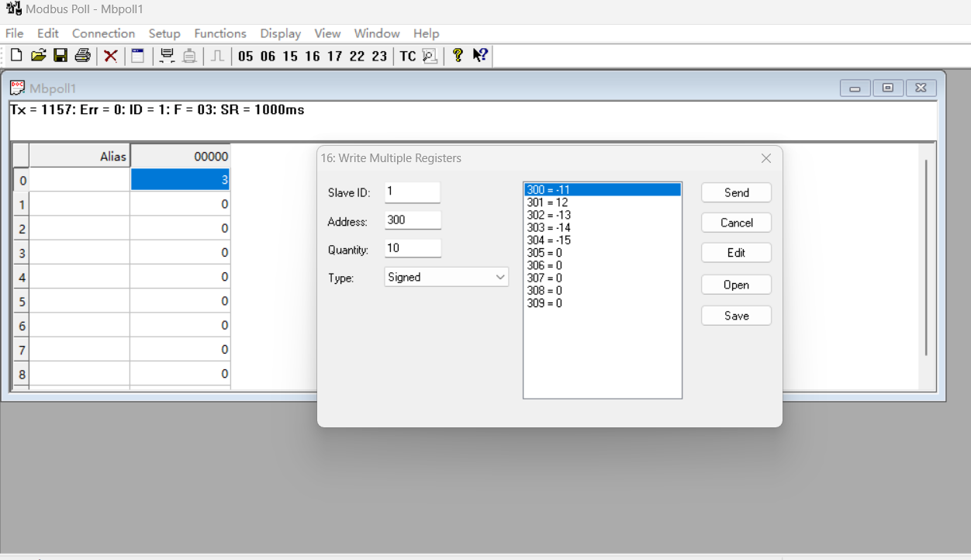
Task: Select the list entry 302 = -13
Action: tap(548, 215)
